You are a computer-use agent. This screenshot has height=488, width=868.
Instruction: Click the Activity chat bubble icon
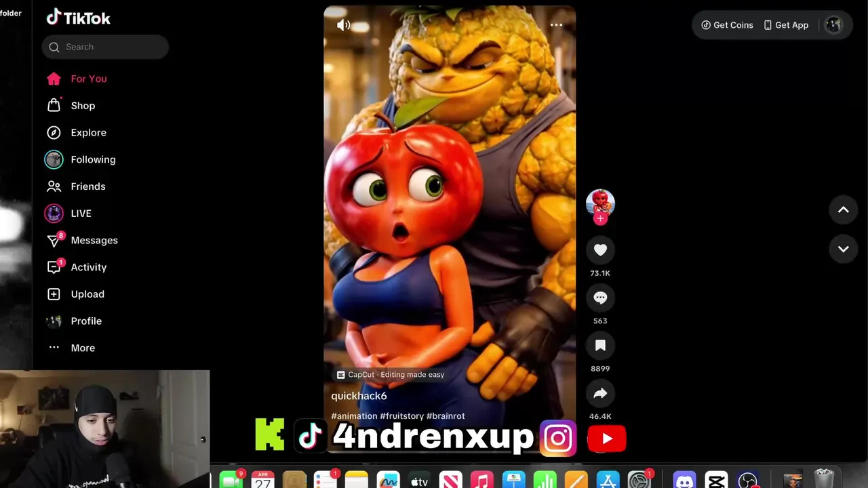point(54,268)
